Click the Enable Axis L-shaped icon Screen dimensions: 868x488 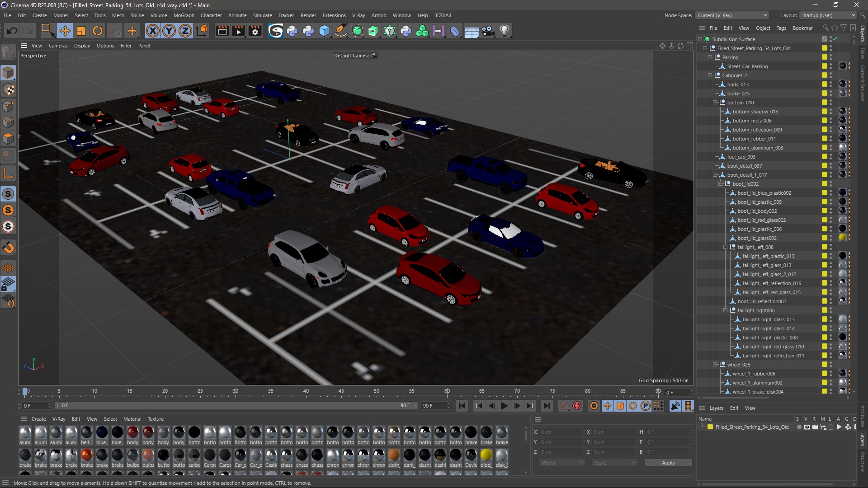[x=8, y=173]
